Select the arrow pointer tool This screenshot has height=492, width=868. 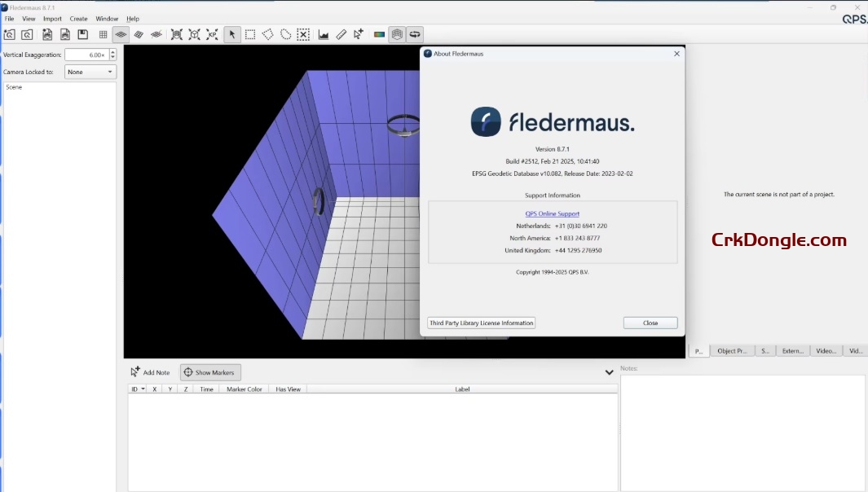point(232,34)
